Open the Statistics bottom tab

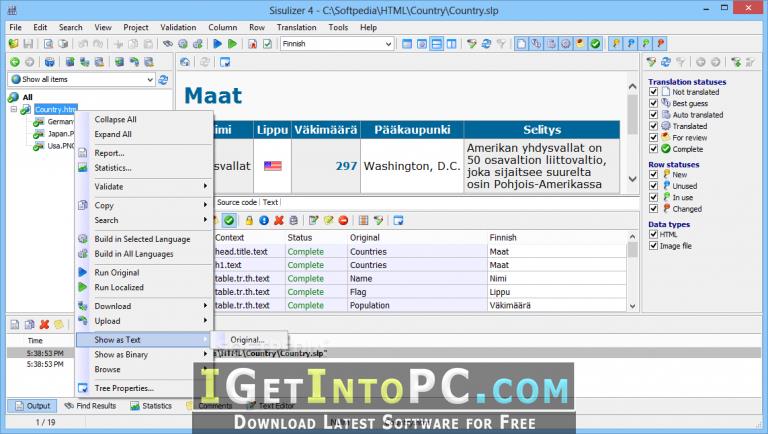[x=151, y=406]
